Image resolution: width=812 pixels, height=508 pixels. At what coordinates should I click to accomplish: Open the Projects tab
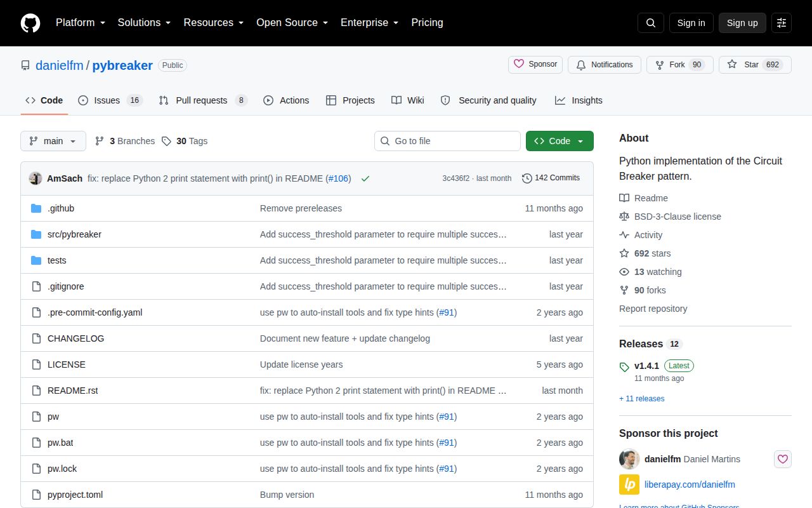click(350, 100)
